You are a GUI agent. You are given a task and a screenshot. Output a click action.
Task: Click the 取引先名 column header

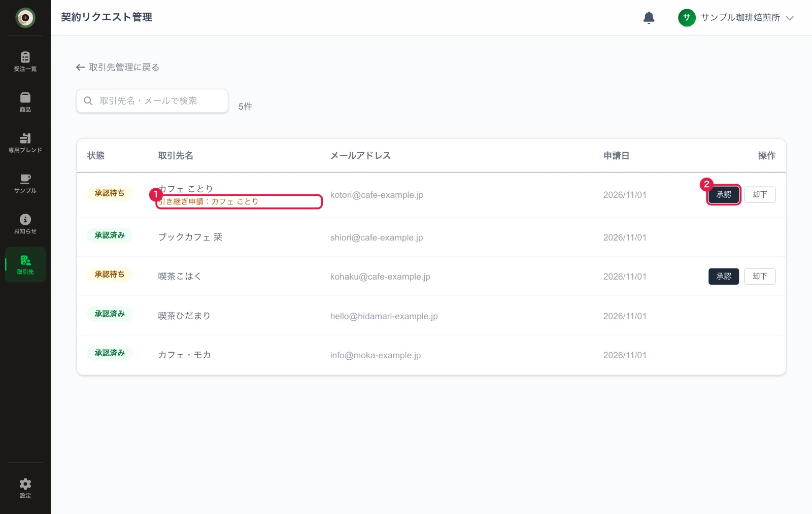point(176,156)
